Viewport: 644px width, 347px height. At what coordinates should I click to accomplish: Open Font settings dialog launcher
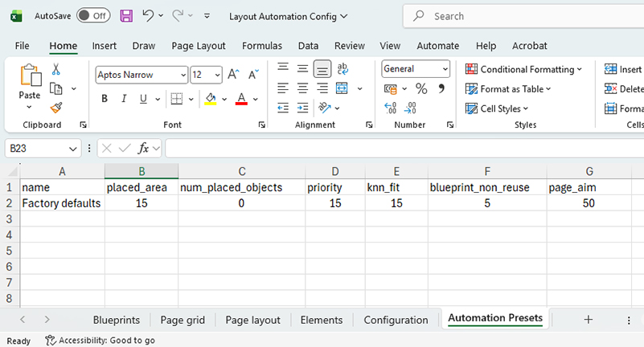tap(261, 125)
